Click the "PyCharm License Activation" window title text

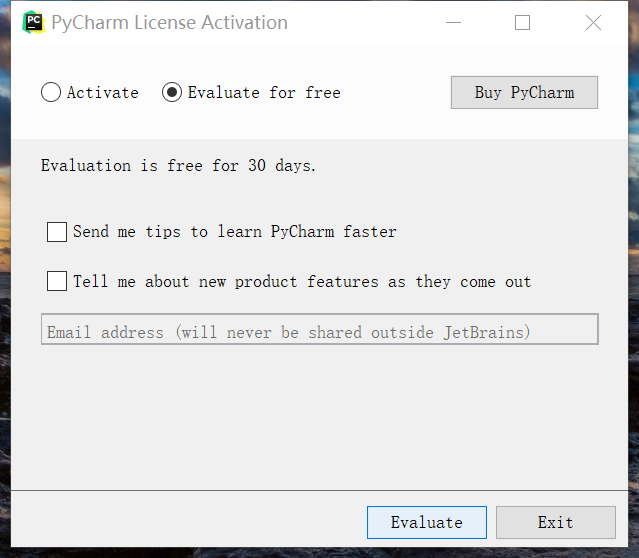(170, 22)
